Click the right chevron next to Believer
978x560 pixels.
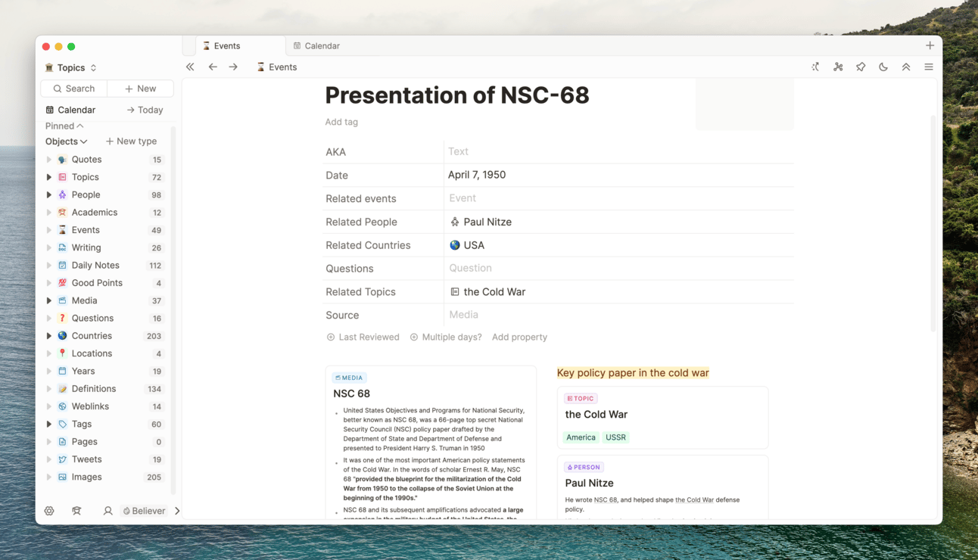(x=177, y=511)
